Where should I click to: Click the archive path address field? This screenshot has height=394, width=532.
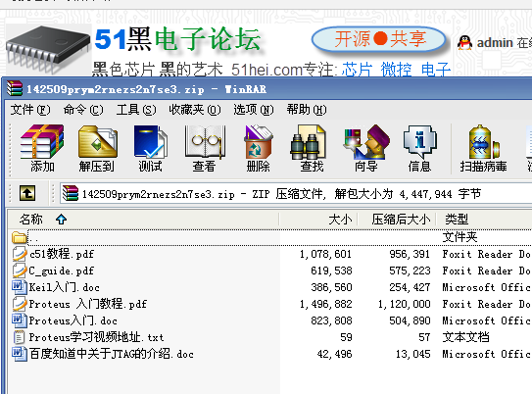pos(296,193)
